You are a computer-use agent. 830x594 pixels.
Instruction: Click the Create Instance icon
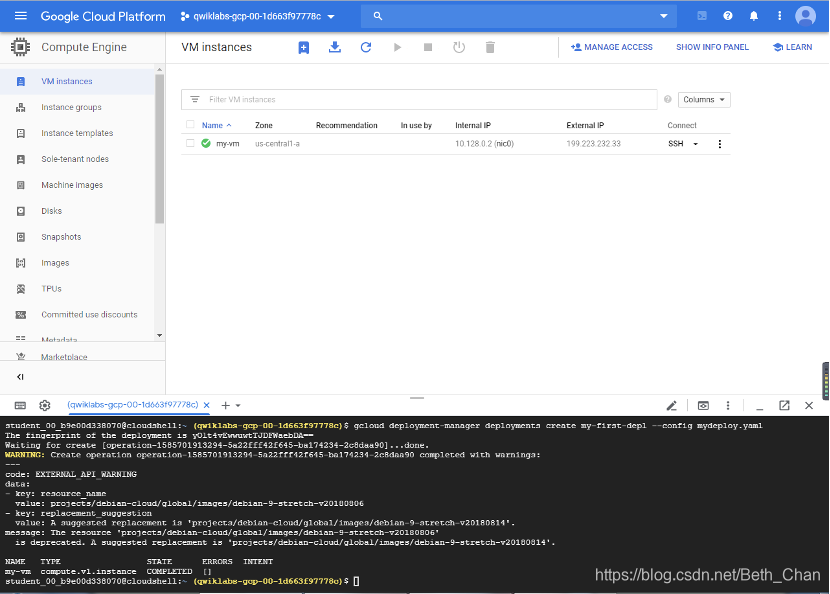coord(303,48)
